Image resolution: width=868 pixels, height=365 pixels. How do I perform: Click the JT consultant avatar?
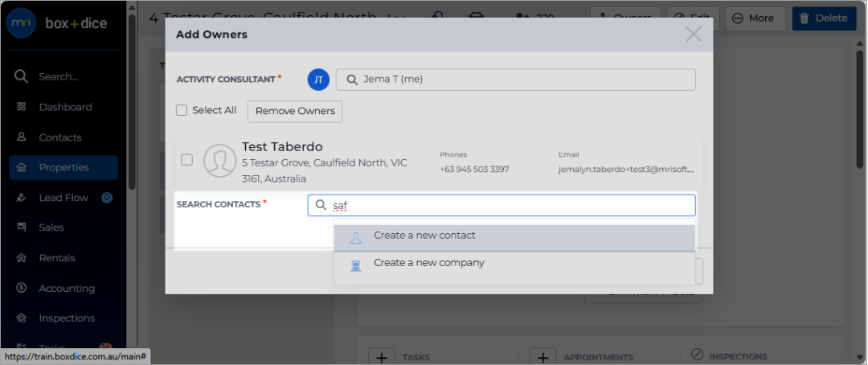coord(318,80)
